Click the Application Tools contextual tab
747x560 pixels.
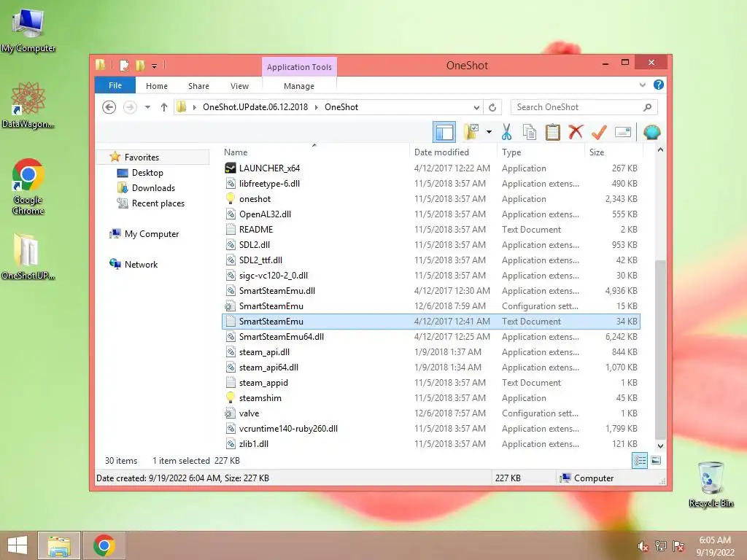(299, 66)
